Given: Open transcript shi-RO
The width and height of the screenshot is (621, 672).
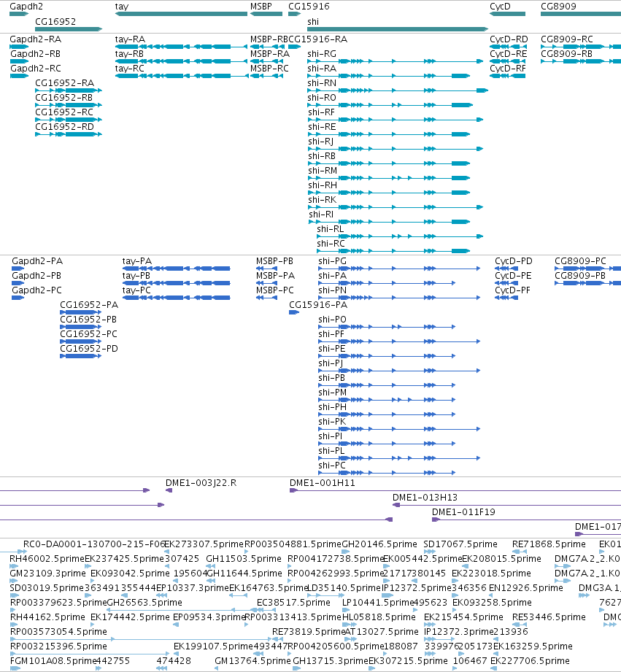Looking at the screenshot, I should tap(322, 97).
